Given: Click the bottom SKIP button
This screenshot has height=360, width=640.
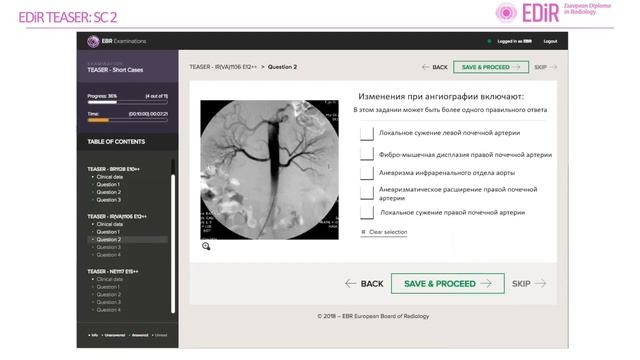Looking at the screenshot, I should tap(529, 284).
